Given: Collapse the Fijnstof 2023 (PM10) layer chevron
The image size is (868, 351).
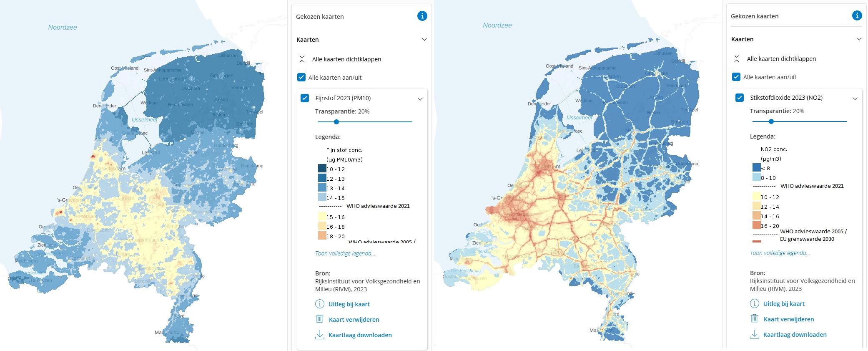Looking at the screenshot, I should [420, 99].
